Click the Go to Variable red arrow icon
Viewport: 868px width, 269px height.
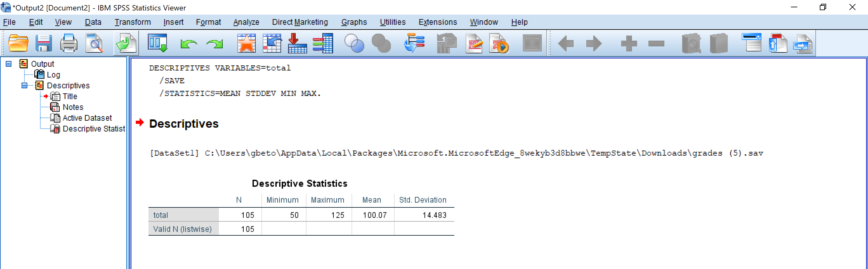297,43
